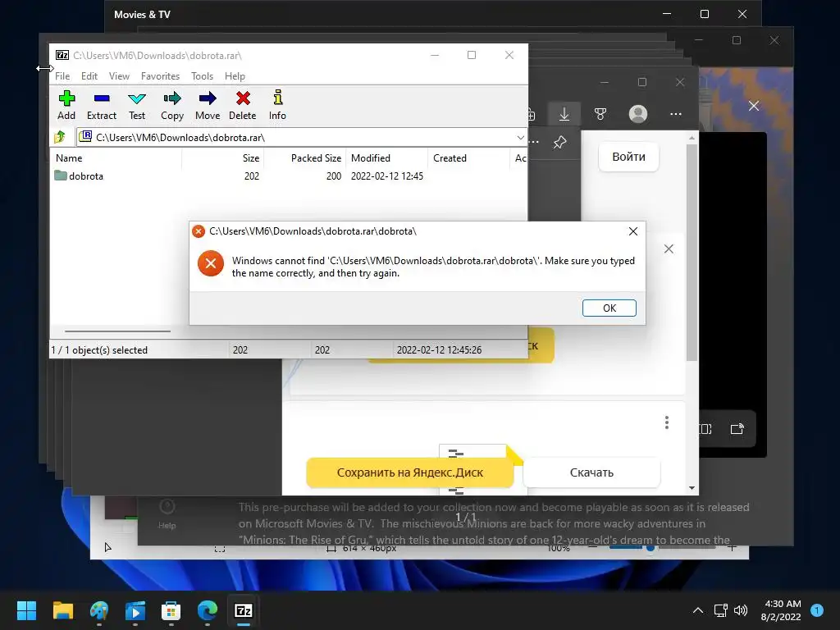Click the Войти button in the browser
This screenshot has height=630, width=840.
click(x=628, y=157)
